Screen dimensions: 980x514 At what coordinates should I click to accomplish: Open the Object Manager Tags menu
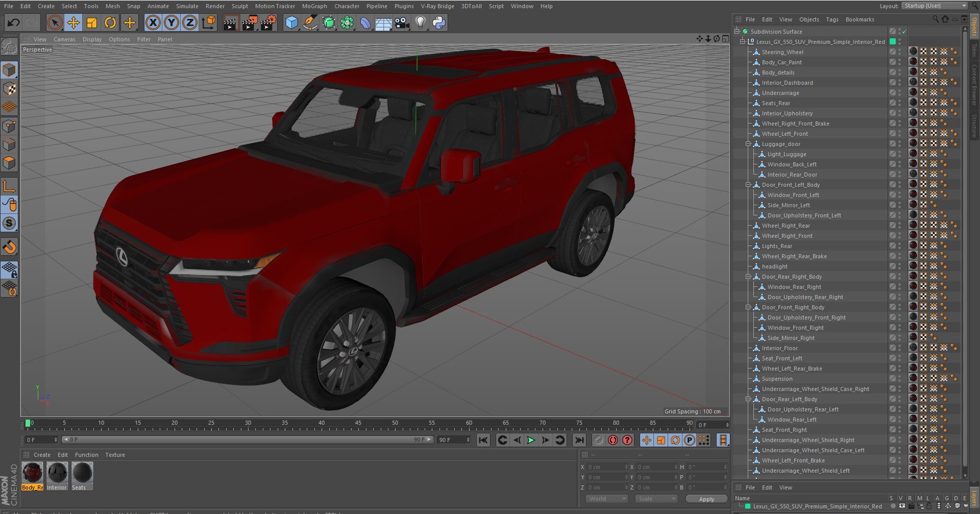[832, 19]
